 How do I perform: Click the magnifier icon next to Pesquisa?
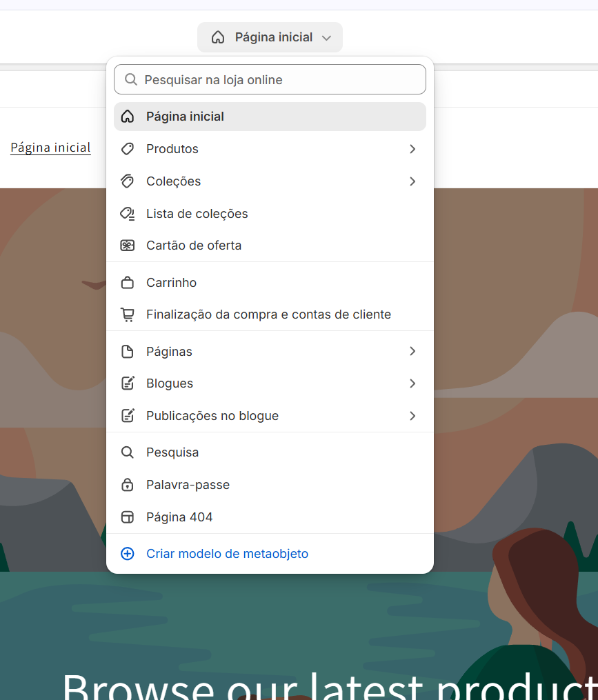(x=128, y=452)
